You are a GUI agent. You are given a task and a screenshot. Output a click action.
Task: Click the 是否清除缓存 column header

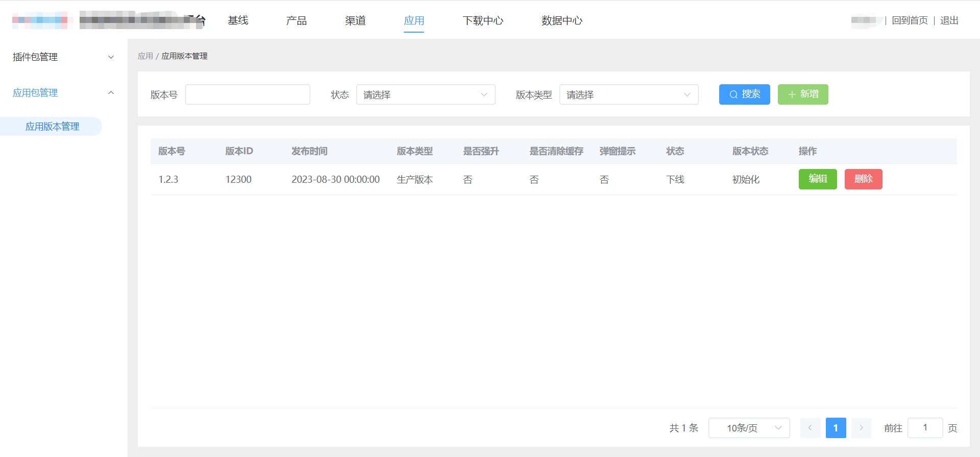[x=556, y=151]
